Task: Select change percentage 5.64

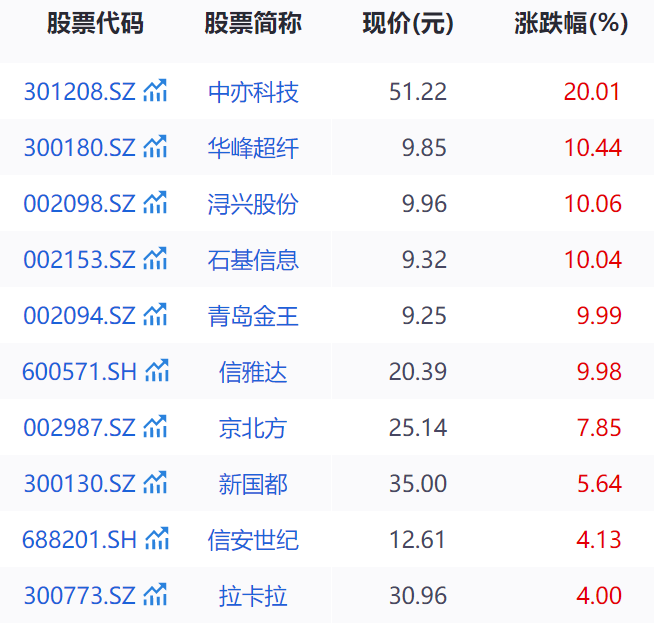Action: [x=599, y=483]
